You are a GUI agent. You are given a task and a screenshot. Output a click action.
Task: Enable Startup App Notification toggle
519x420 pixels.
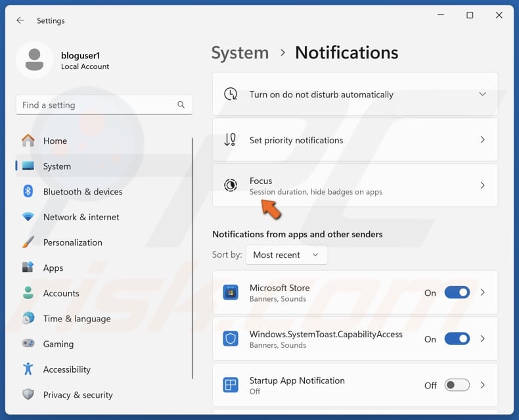[x=457, y=385]
